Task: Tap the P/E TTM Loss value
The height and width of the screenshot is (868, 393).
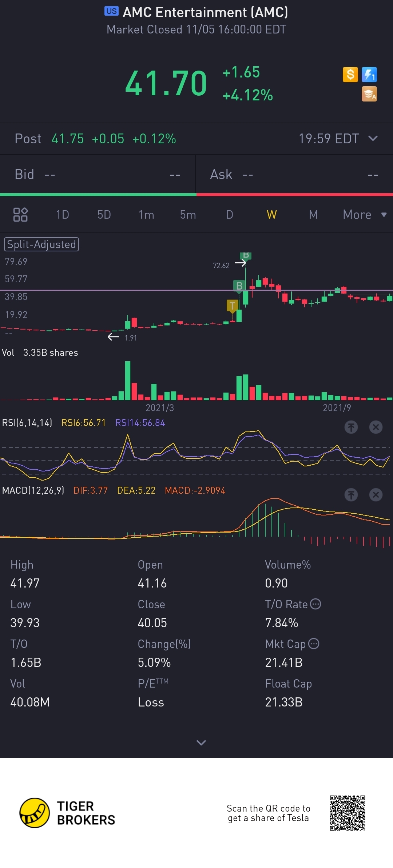Action: click(x=151, y=702)
